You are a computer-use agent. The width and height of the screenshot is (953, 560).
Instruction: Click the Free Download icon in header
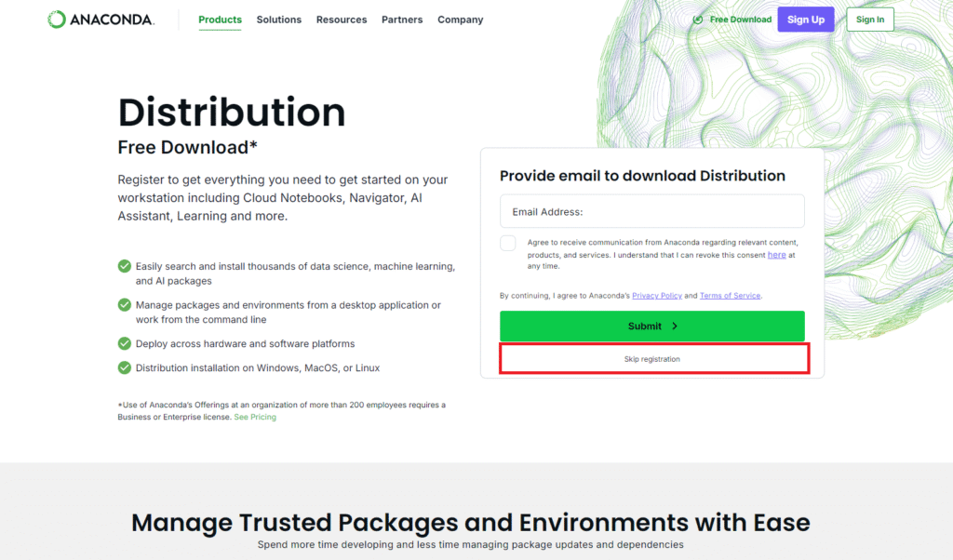point(698,20)
